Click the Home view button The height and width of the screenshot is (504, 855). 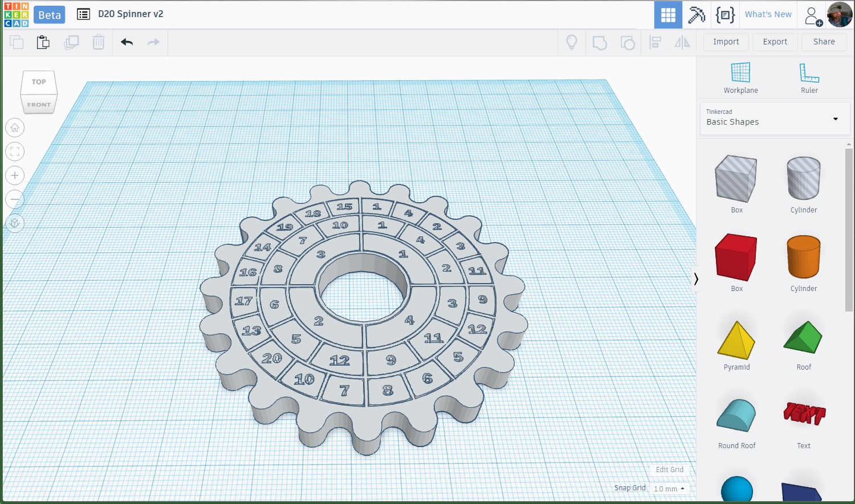click(15, 128)
